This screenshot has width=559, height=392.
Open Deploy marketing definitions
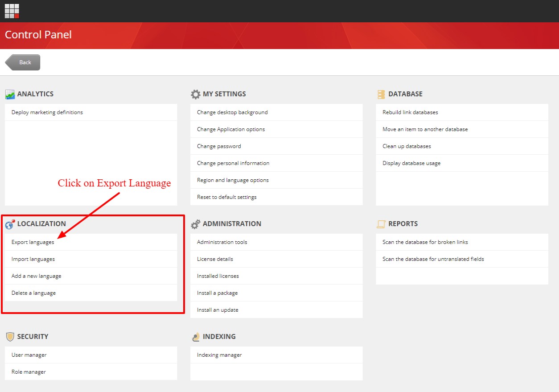[47, 112]
